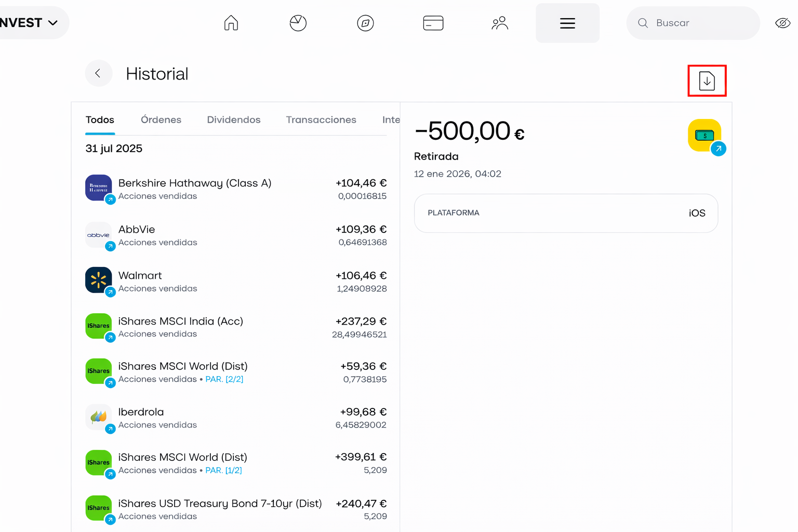Select the Transacciones tab
798x532 pixels.
(321, 119)
